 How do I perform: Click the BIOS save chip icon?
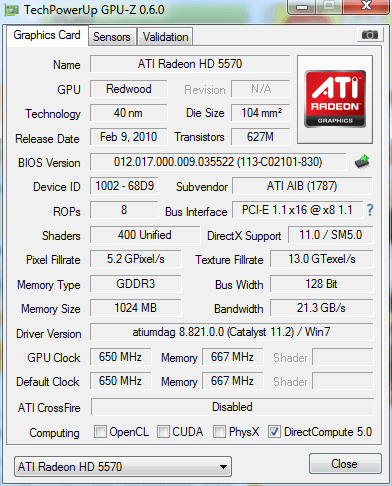tap(362, 162)
